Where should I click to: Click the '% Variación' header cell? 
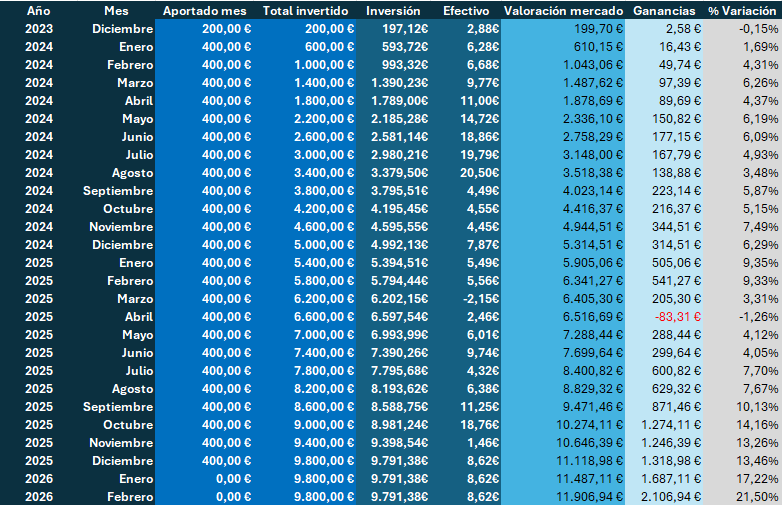pos(742,11)
